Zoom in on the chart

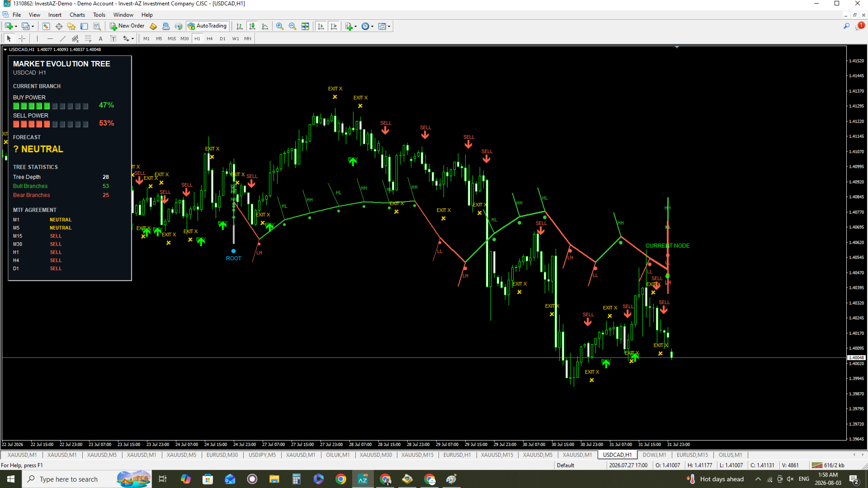tap(280, 26)
